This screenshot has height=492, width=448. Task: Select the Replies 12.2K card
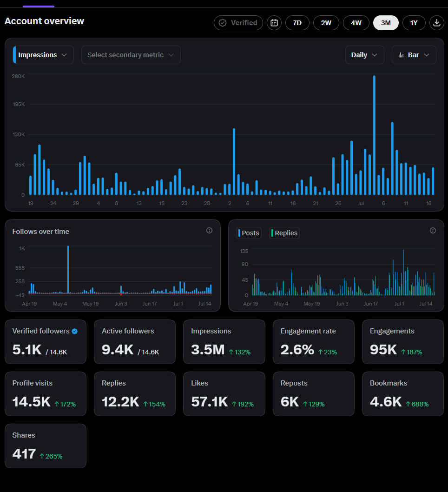(135, 394)
